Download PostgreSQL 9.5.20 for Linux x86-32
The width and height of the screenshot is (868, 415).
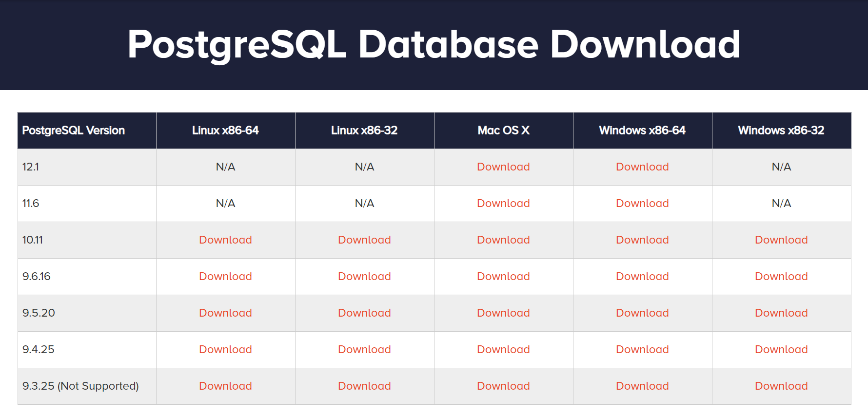click(364, 313)
